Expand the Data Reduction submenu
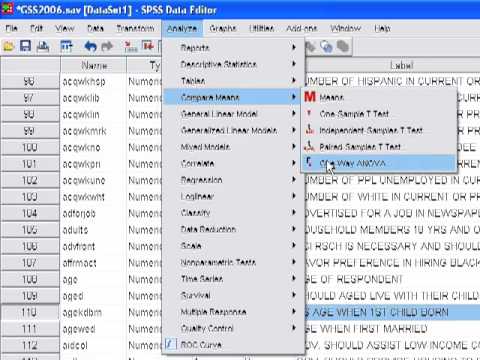The image size is (480, 360). pos(233,229)
